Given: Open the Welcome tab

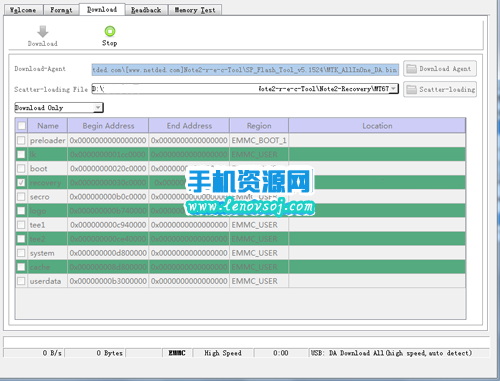Looking at the screenshot, I should click(23, 10).
